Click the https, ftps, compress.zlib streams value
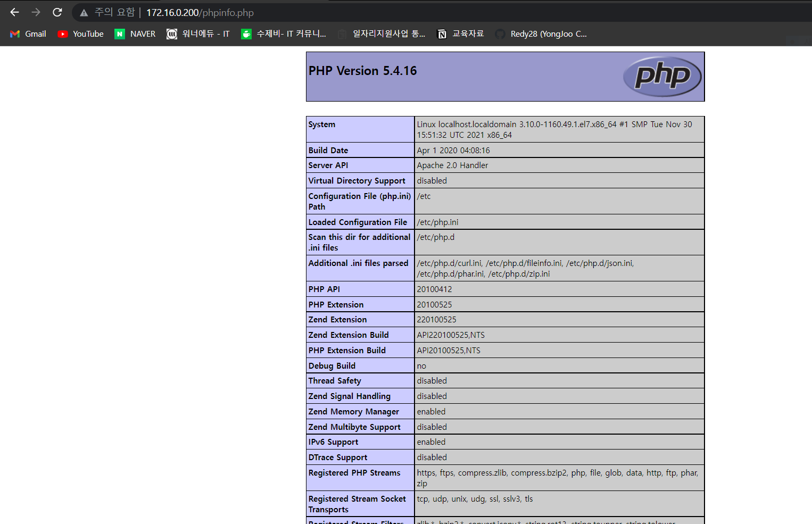The image size is (812, 524). click(x=558, y=478)
